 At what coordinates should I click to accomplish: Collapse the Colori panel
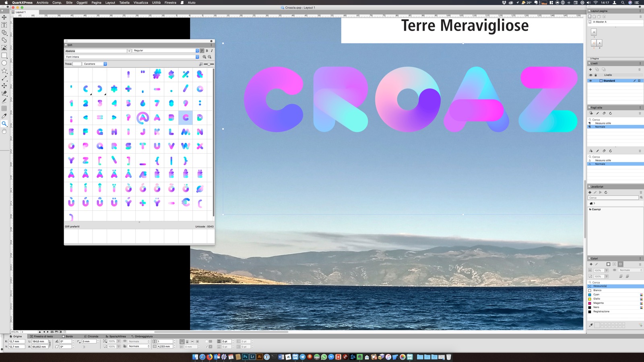coord(590,259)
